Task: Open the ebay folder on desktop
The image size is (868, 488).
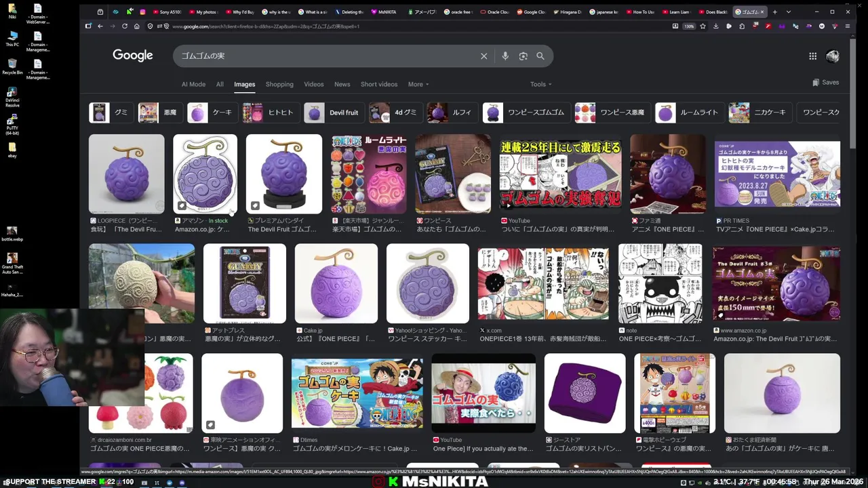Action: pyautogui.click(x=12, y=150)
